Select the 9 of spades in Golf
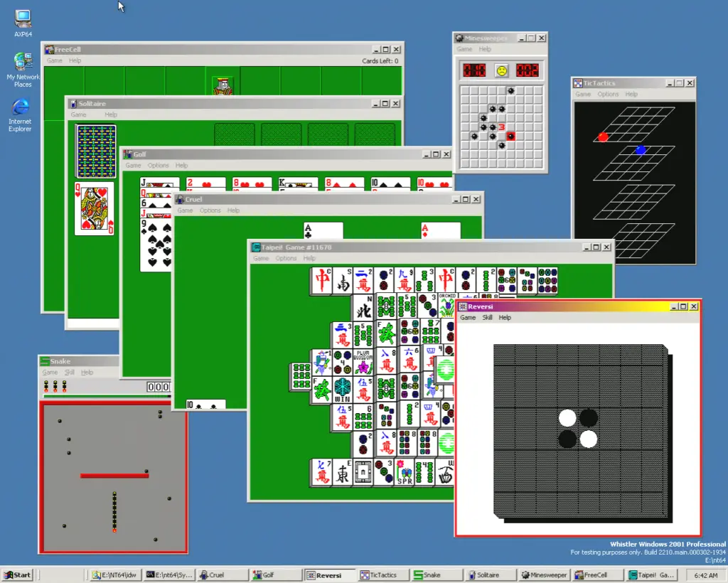The height and width of the screenshot is (583, 728). pyautogui.click(x=156, y=245)
